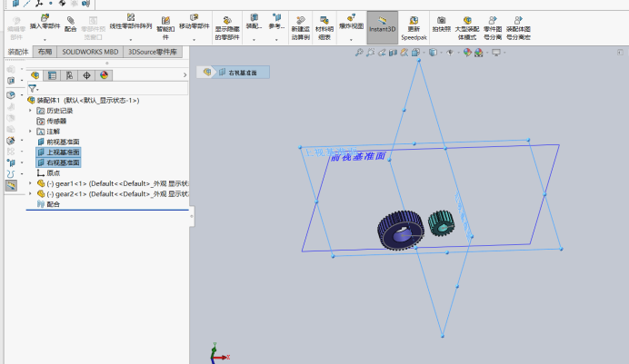Select the 配合 mates folder in tree
629x364 pixels.
[x=48, y=204]
